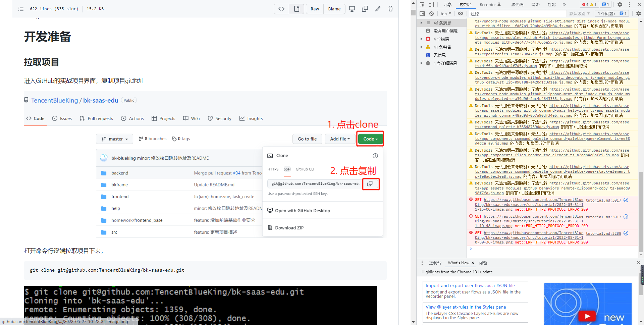This screenshot has height=325, width=644.
Task: Switch to the 网络 DevTools tab
Action: [x=535, y=4]
